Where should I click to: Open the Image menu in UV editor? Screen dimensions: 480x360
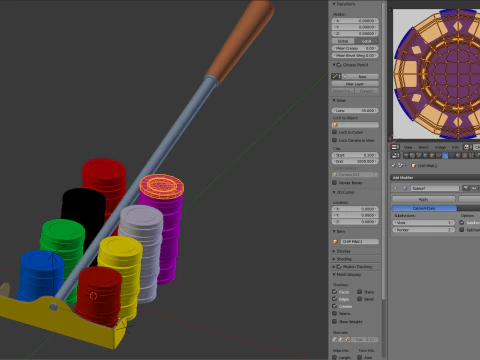(x=440, y=147)
